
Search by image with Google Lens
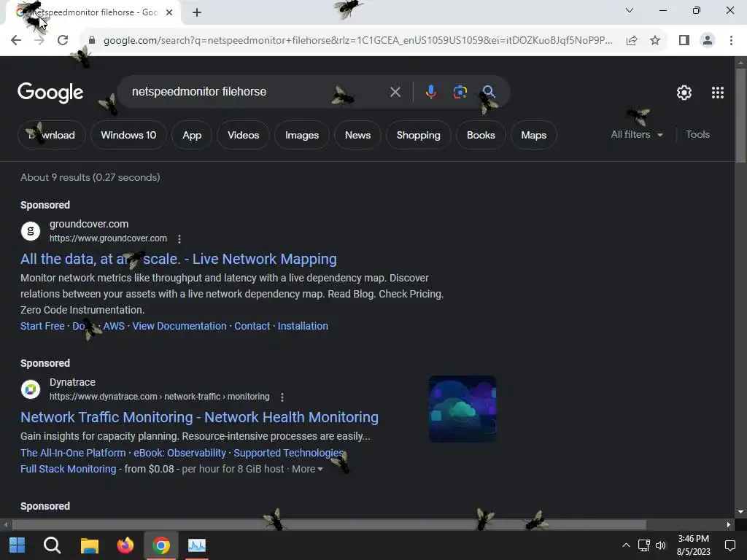pos(460,92)
